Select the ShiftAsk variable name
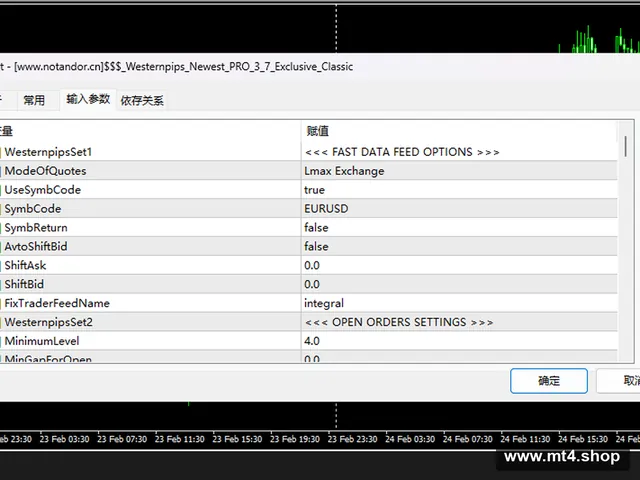 [x=25, y=265]
